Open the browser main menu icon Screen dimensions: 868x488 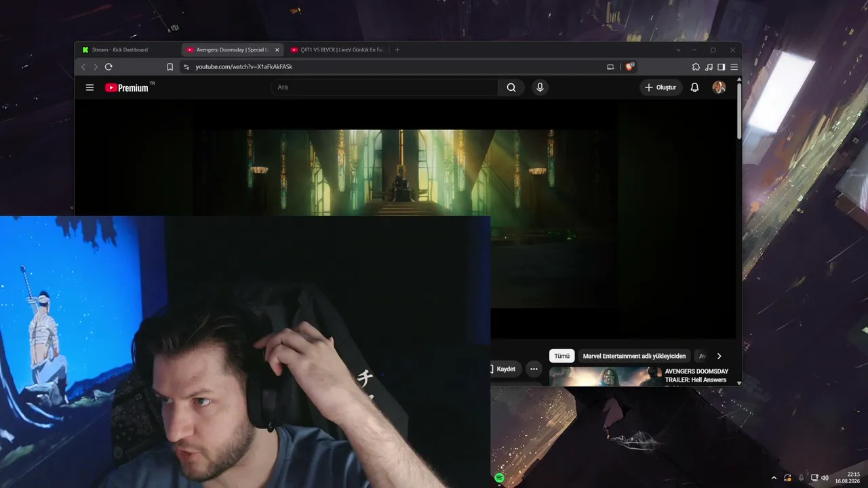point(734,67)
